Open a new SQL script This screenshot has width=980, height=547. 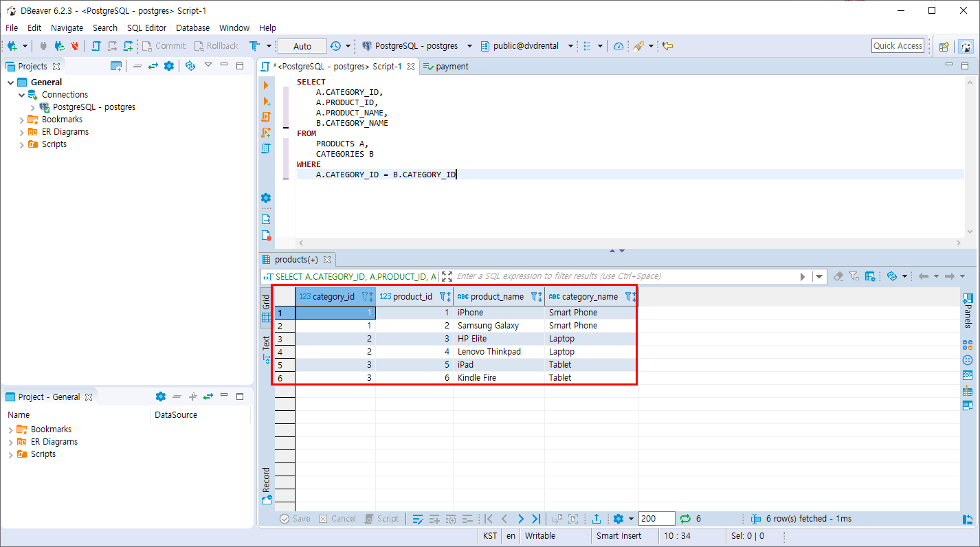click(128, 46)
